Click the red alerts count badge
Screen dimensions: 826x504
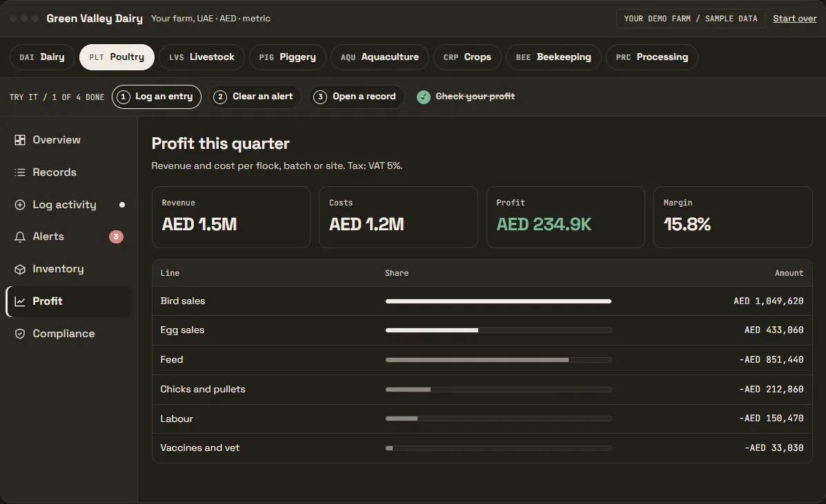116,236
